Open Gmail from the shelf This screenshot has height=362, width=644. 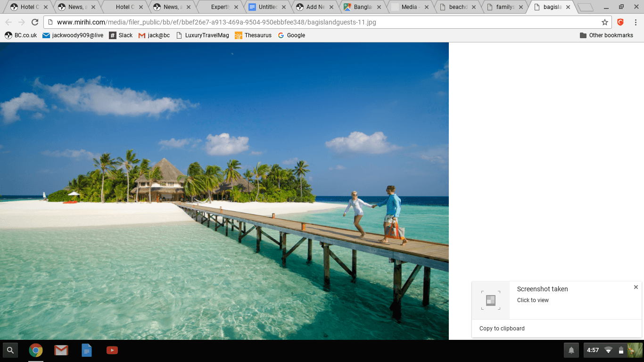[x=61, y=350]
